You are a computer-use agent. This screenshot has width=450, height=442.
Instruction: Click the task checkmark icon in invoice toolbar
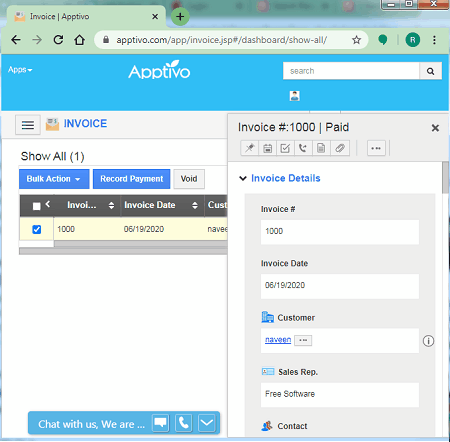285,148
